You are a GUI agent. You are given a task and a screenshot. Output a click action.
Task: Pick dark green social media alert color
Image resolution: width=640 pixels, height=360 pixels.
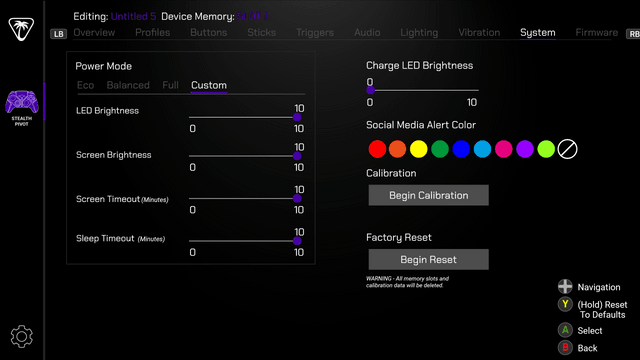[440, 149]
